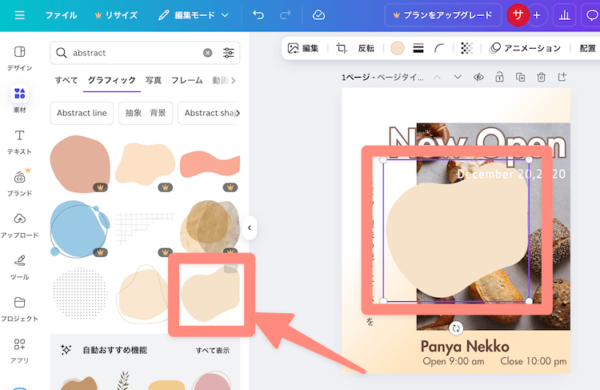Open the corner rounding icon
The image size is (600, 390).
click(x=439, y=48)
